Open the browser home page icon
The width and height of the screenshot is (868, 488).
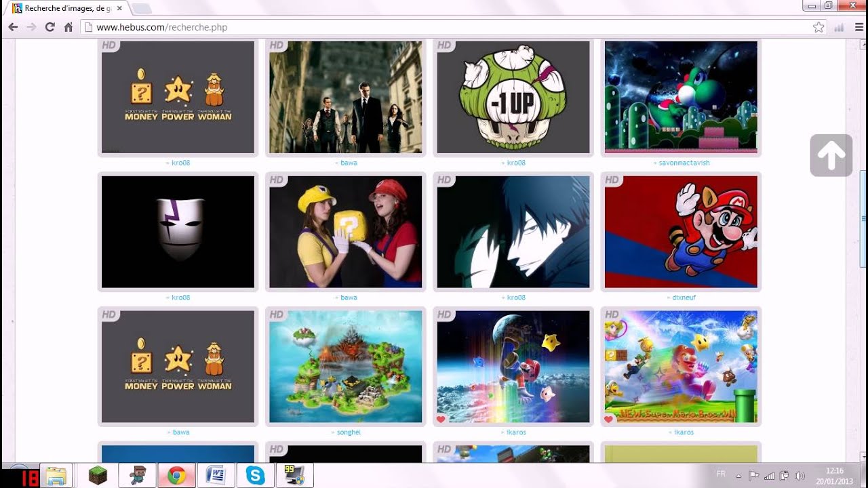pyautogui.click(x=68, y=27)
